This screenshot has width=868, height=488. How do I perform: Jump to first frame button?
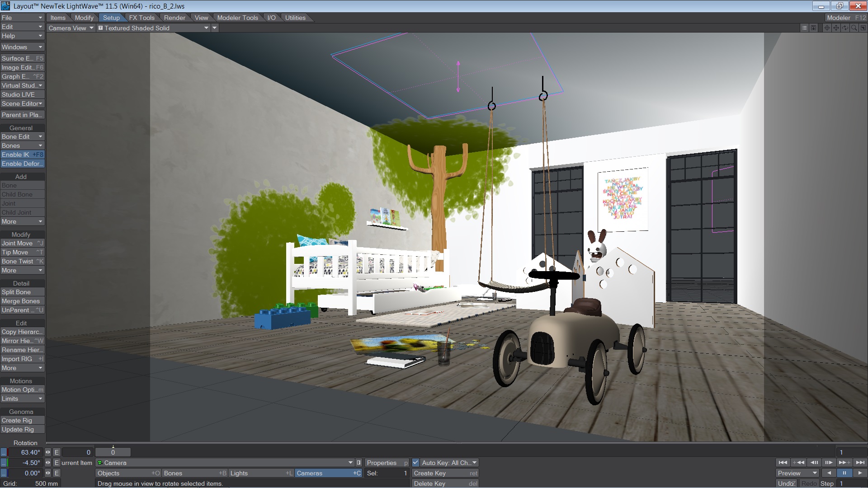tap(783, 463)
